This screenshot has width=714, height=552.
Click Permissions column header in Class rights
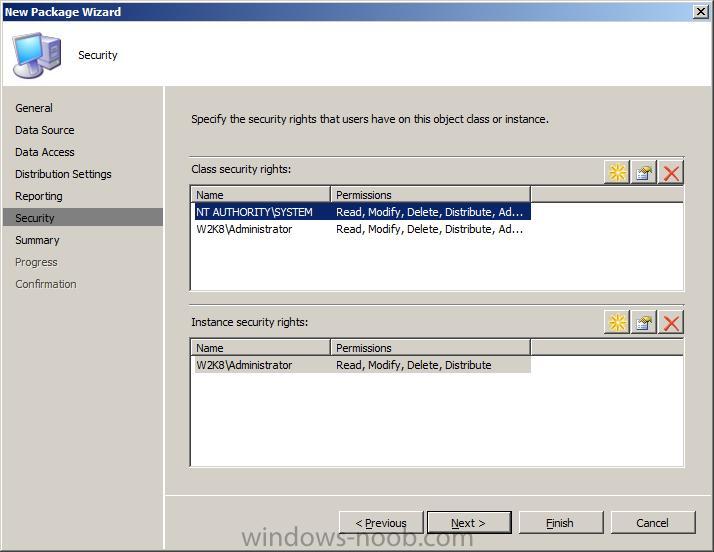[430, 194]
